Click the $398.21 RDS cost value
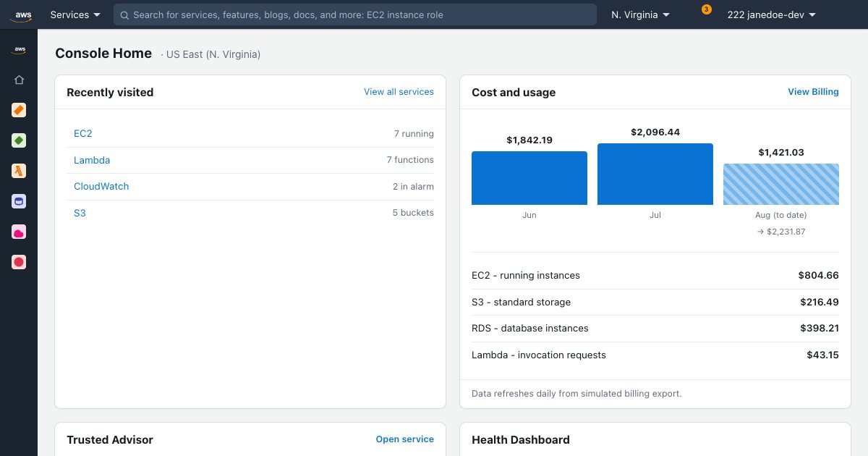The height and width of the screenshot is (456, 868). (819, 329)
